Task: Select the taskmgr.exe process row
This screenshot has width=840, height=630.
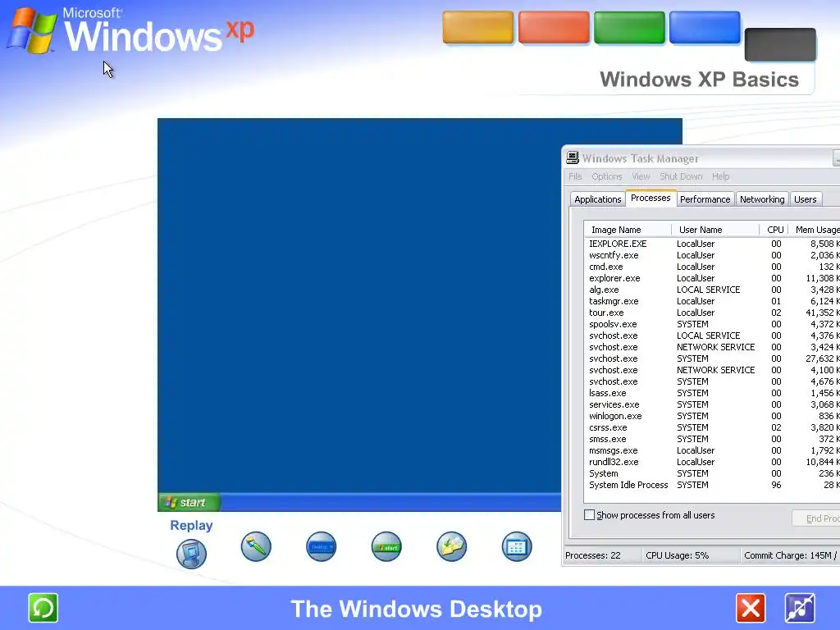Action: [712, 301]
